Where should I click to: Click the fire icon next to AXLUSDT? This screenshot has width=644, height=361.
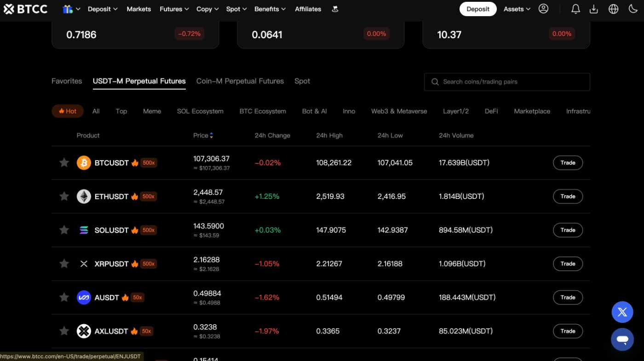[x=134, y=331]
